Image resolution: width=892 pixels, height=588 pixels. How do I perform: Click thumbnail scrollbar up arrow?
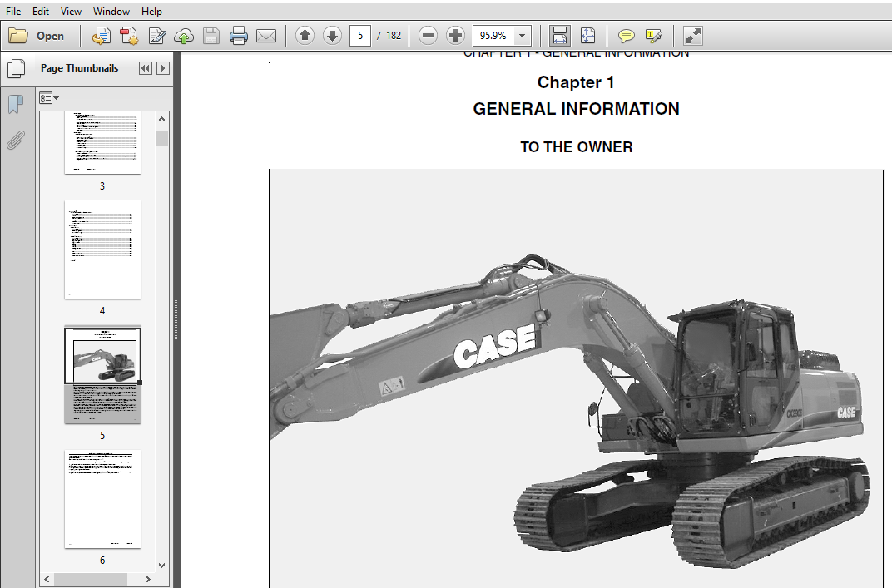(x=162, y=119)
